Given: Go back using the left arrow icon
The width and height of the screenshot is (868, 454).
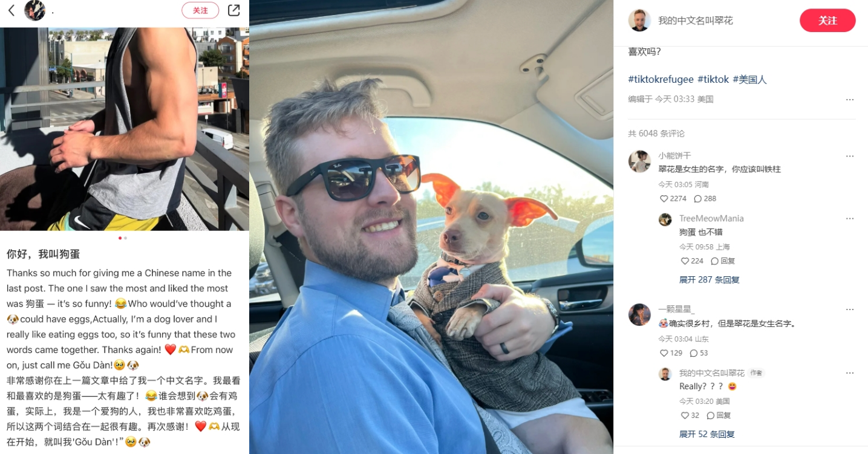Looking at the screenshot, I should coord(11,10).
